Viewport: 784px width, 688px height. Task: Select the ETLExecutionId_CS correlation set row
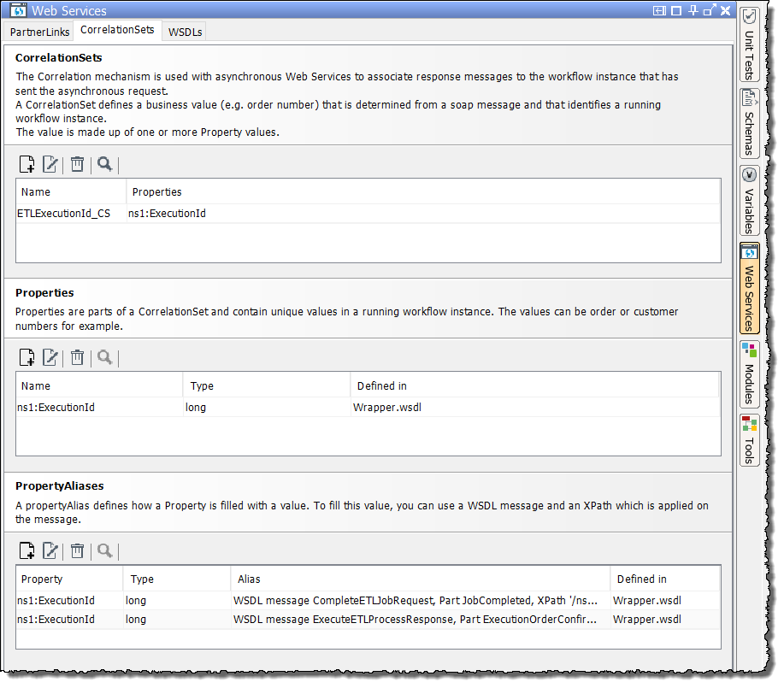[64, 214]
